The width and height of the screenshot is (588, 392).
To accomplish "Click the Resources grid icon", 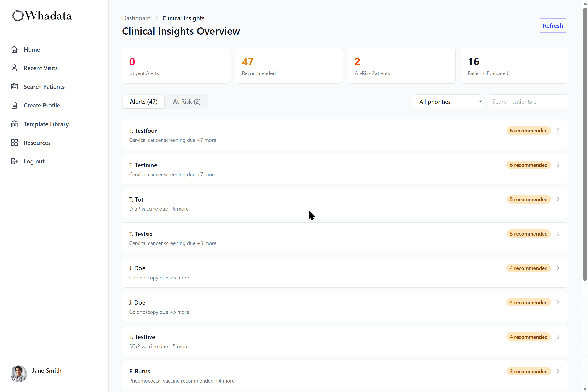I will point(15,143).
